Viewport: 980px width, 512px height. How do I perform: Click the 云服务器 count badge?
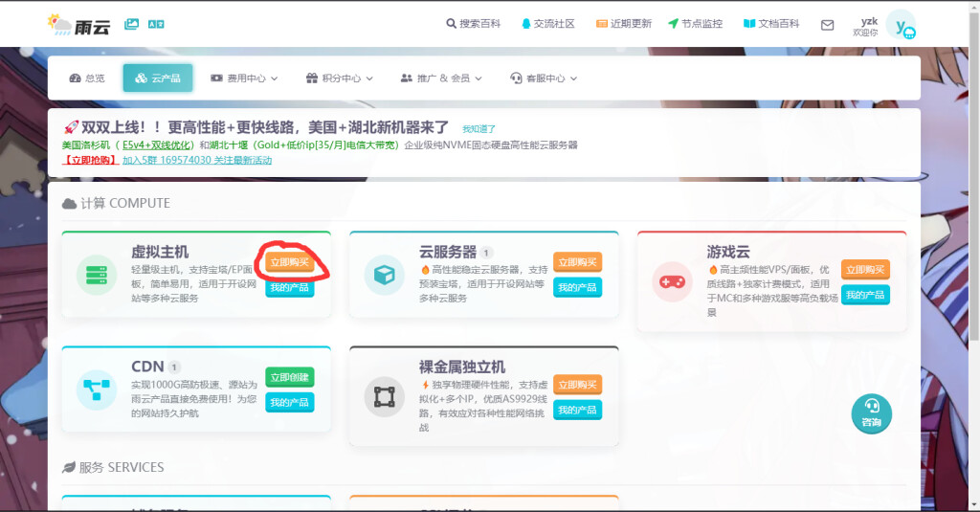pyautogui.click(x=486, y=253)
